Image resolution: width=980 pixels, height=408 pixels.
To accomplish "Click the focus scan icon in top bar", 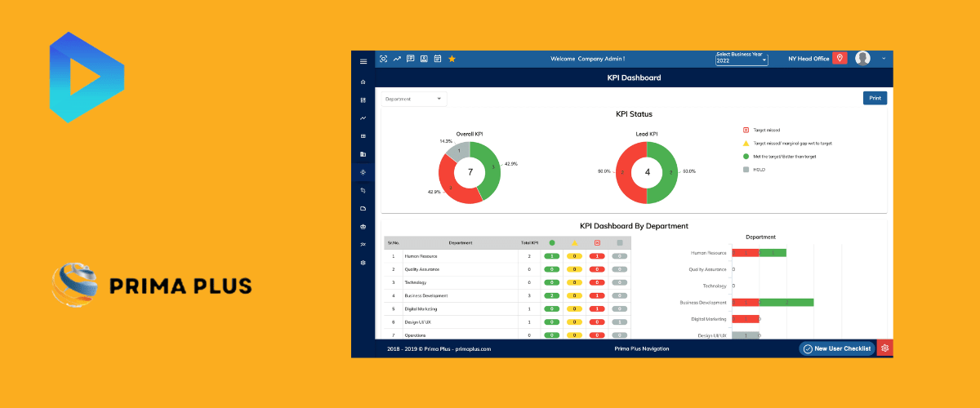I will (384, 59).
